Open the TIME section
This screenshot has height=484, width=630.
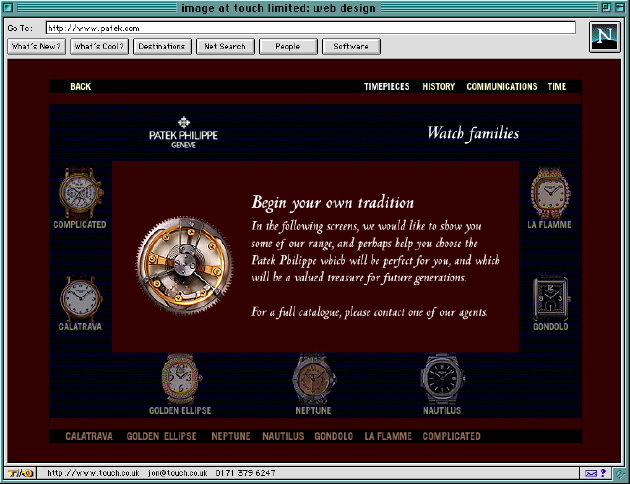pos(556,87)
